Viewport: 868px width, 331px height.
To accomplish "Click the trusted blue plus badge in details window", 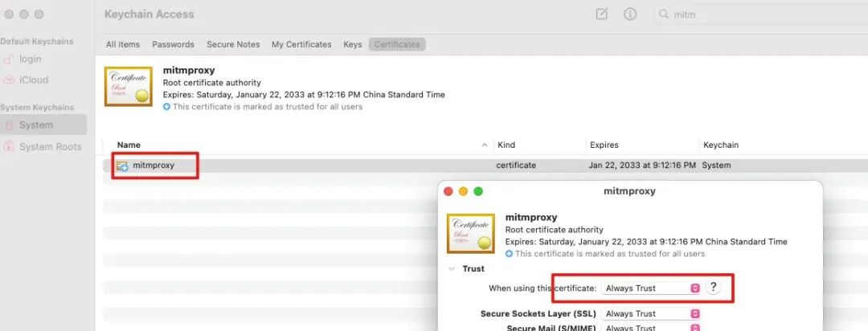I will [510, 254].
